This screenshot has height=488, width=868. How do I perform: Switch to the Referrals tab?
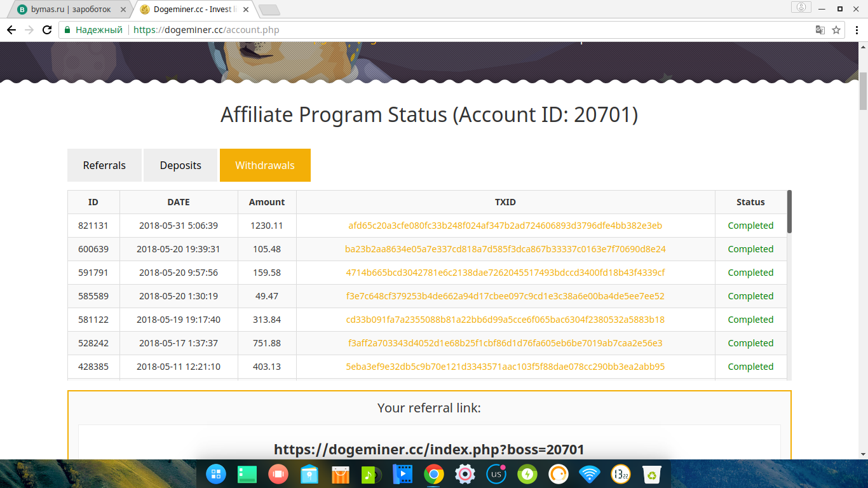(104, 165)
